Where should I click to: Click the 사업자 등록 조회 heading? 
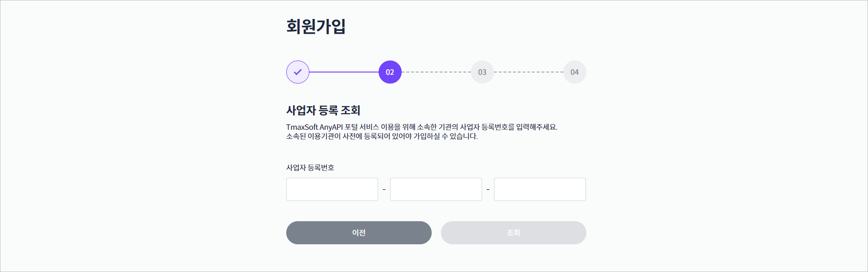click(x=323, y=110)
